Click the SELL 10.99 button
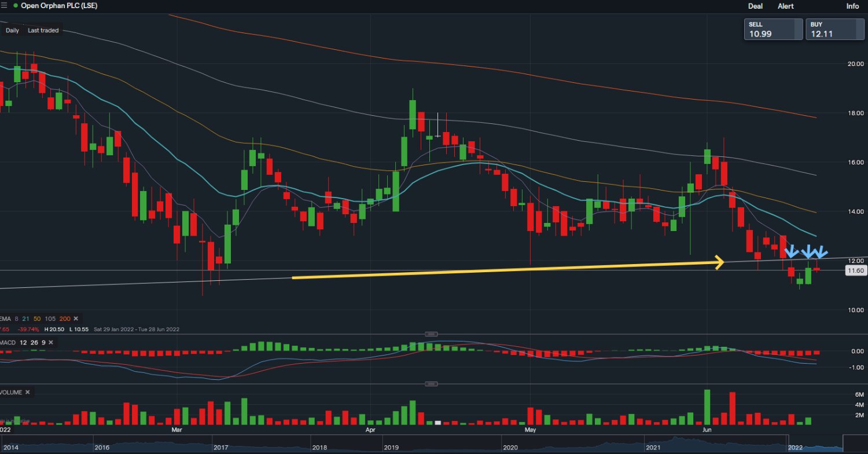868x454 pixels. click(774, 29)
